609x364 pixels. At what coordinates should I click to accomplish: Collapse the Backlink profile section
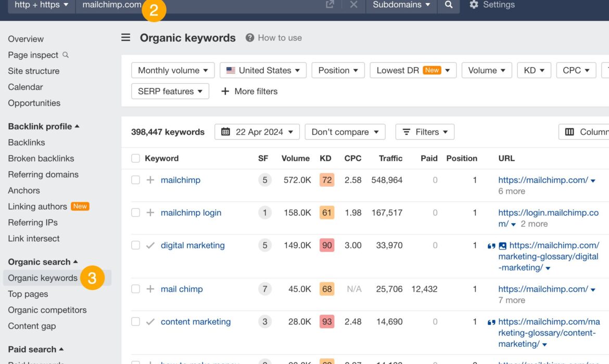click(x=44, y=126)
